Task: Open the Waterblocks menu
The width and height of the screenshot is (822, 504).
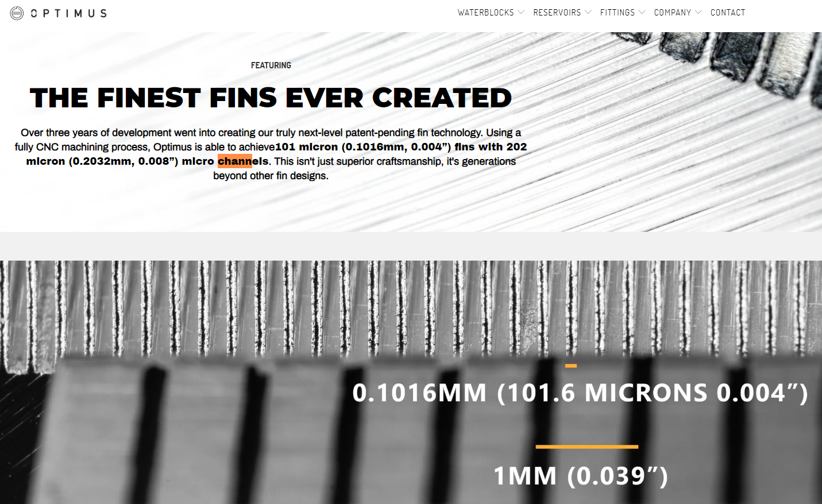Action: click(x=485, y=13)
